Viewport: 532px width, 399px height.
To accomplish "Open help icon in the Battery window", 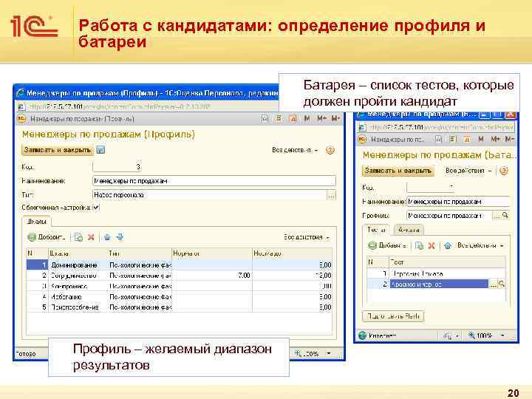I will click(x=504, y=171).
